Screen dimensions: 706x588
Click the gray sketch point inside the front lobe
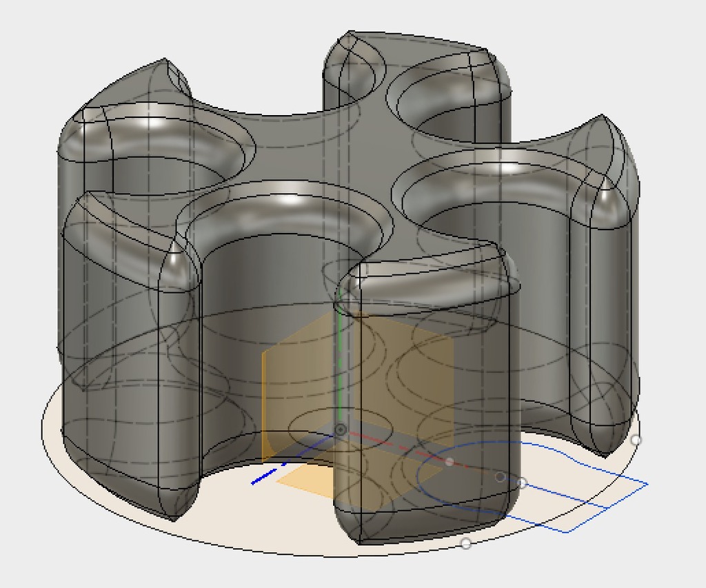click(500, 477)
